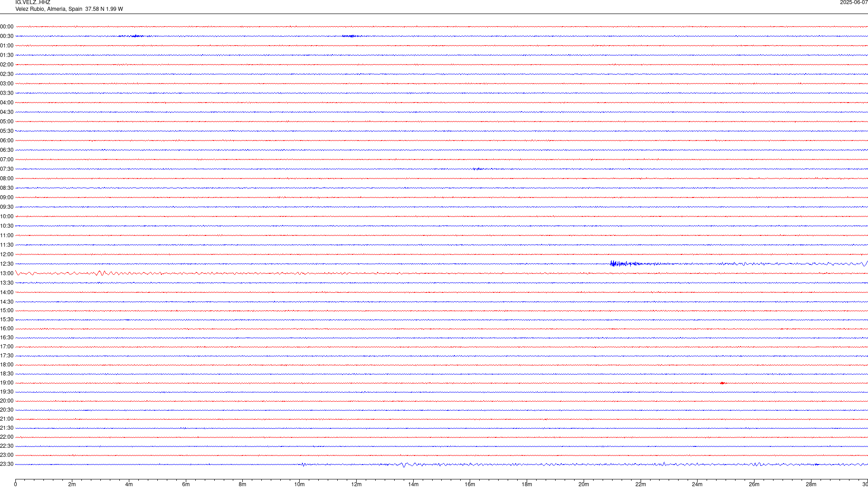Click the 0 origin label on time axis

[x=15, y=484]
